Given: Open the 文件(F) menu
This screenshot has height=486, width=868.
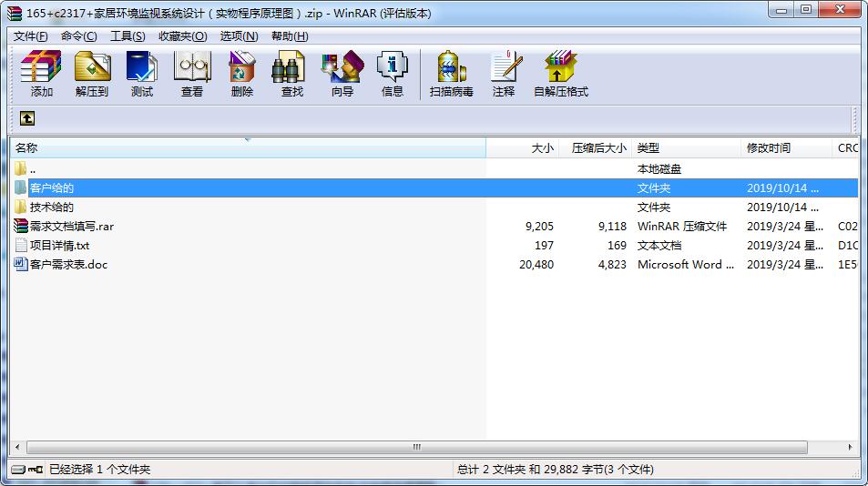Looking at the screenshot, I should pos(30,36).
